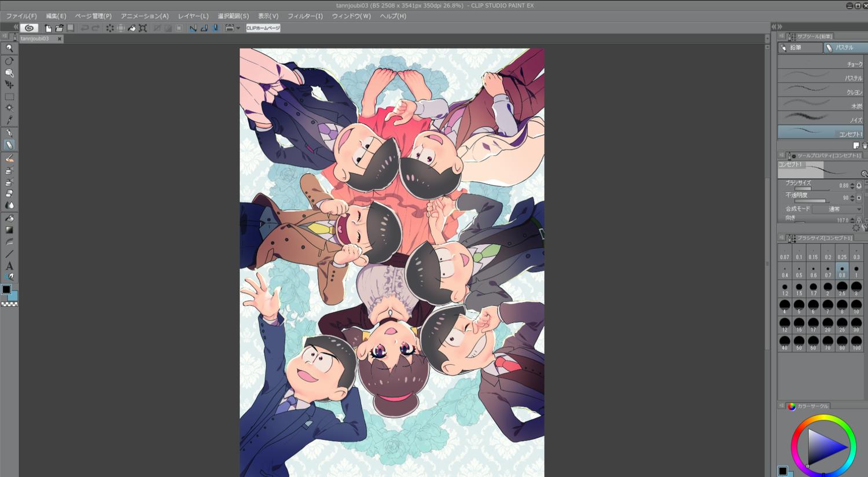Image resolution: width=868 pixels, height=477 pixels.
Task: Select the Eraser tool
Action: (9, 194)
